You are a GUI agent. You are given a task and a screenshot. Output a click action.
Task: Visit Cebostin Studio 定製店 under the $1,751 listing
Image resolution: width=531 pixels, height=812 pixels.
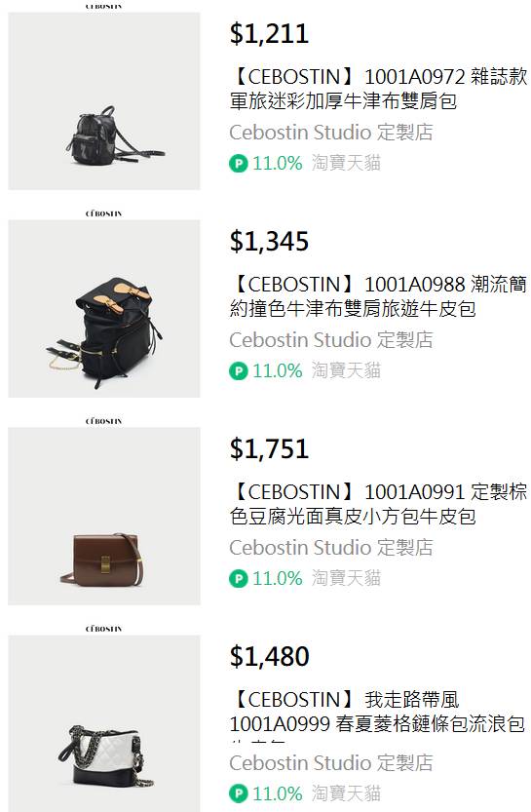(x=331, y=548)
